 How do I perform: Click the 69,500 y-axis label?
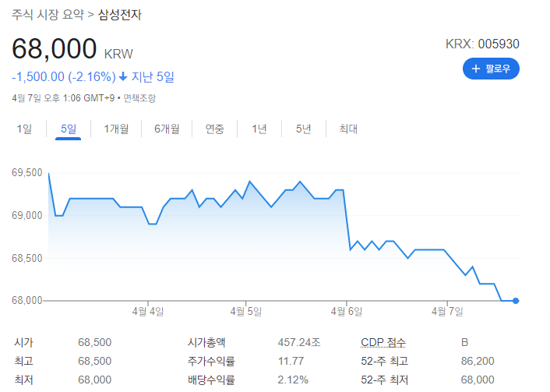pyautogui.click(x=27, y=173)
